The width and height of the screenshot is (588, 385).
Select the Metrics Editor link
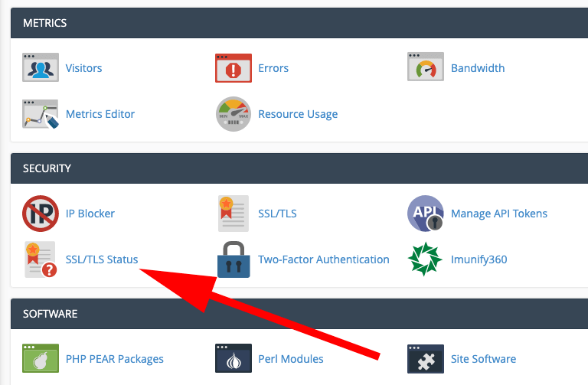tap(100, 114)
